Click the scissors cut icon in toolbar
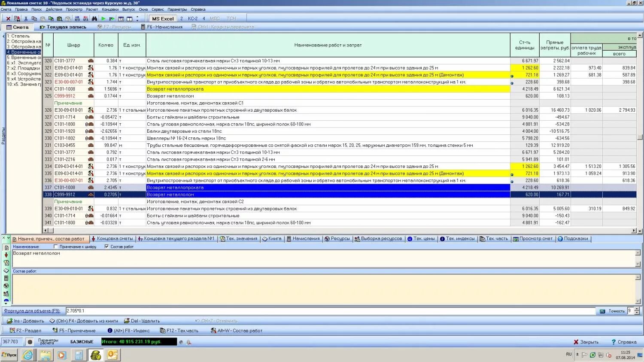Viewport: 644px width, 362px height. coord(26,19)
